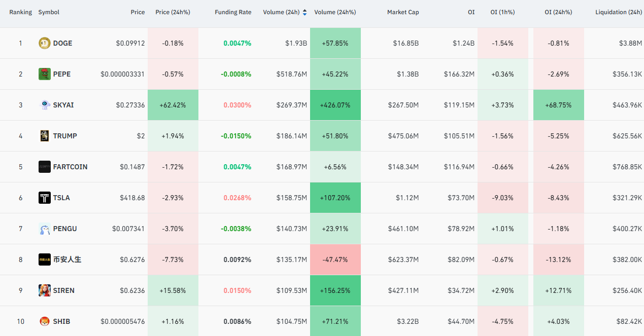Sort the table by Market Cap header
The image size is (644, 336).
tap(403, 12)
